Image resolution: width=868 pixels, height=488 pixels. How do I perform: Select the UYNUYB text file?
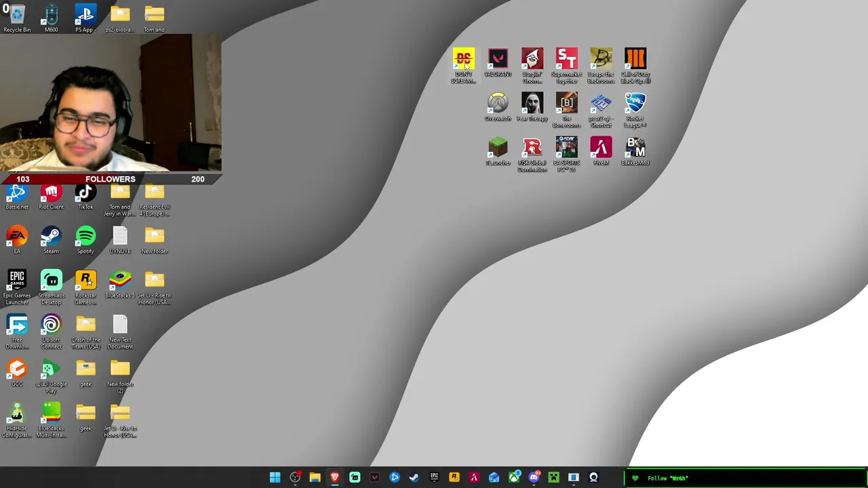coord(120,240)
